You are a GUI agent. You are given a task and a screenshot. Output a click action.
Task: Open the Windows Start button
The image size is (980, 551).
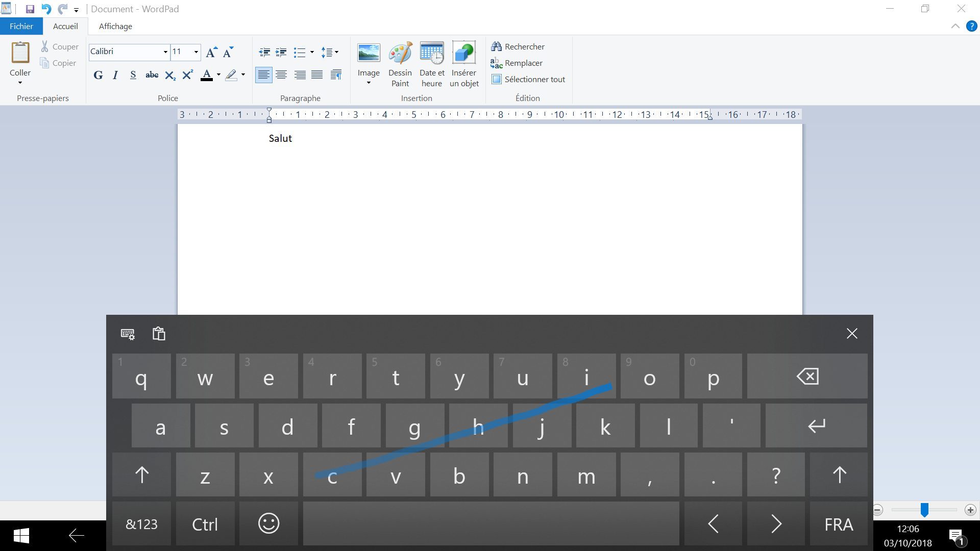(x=21, y=536)
